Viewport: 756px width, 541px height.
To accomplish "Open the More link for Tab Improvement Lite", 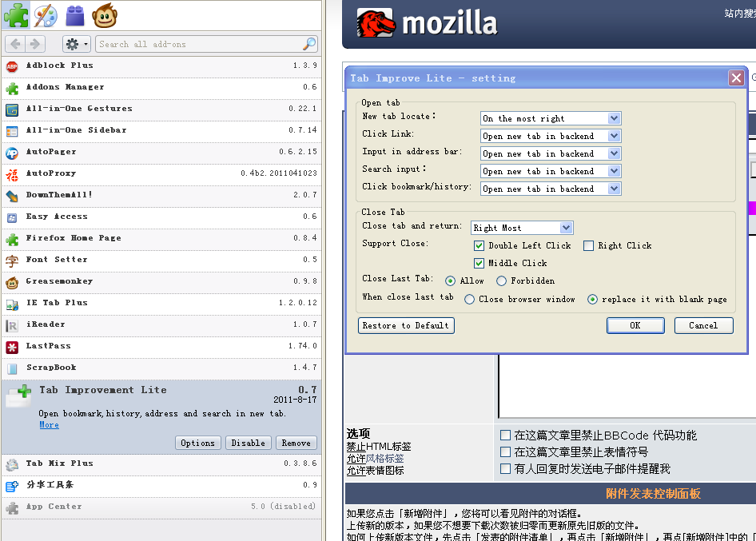I will click(x=50, y=425).
